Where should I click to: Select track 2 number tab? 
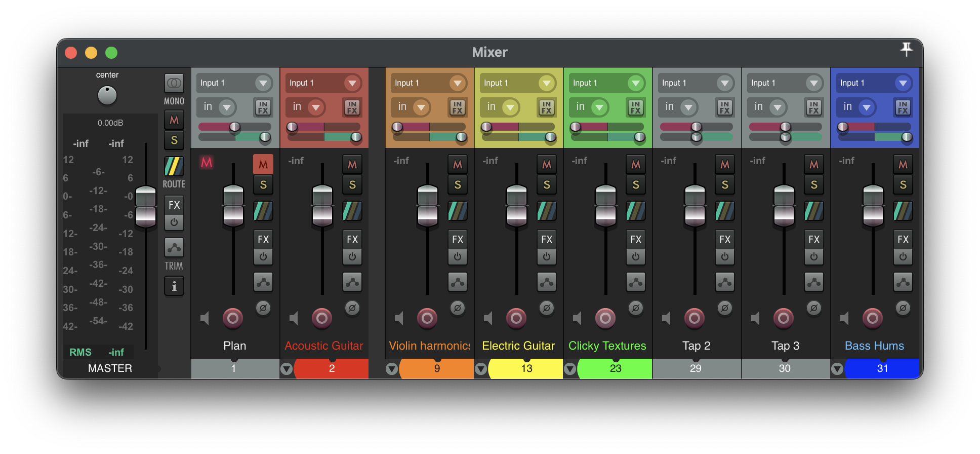pyautogui.click(x=332, y=368)
